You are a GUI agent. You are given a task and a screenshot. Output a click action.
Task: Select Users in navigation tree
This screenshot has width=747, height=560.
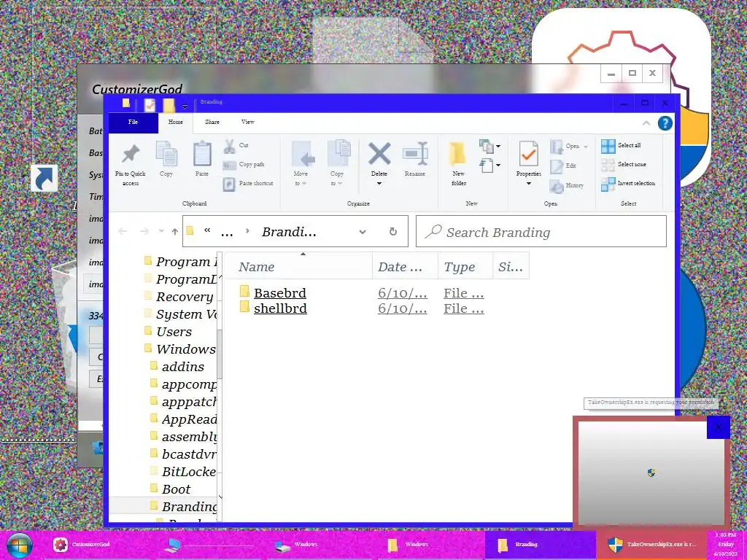point(174,332)
